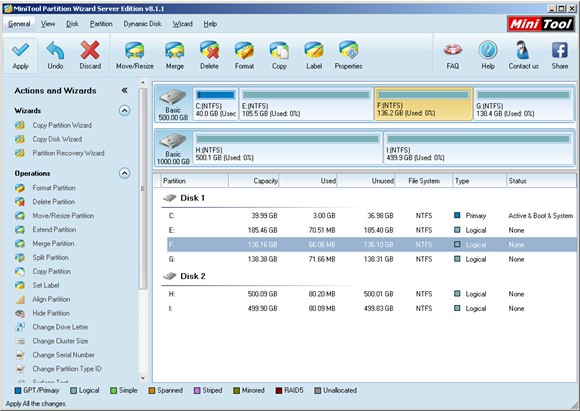580x411 pixels.
Task: Click the Extend Partition icon
Action: (x=20, y=229)
